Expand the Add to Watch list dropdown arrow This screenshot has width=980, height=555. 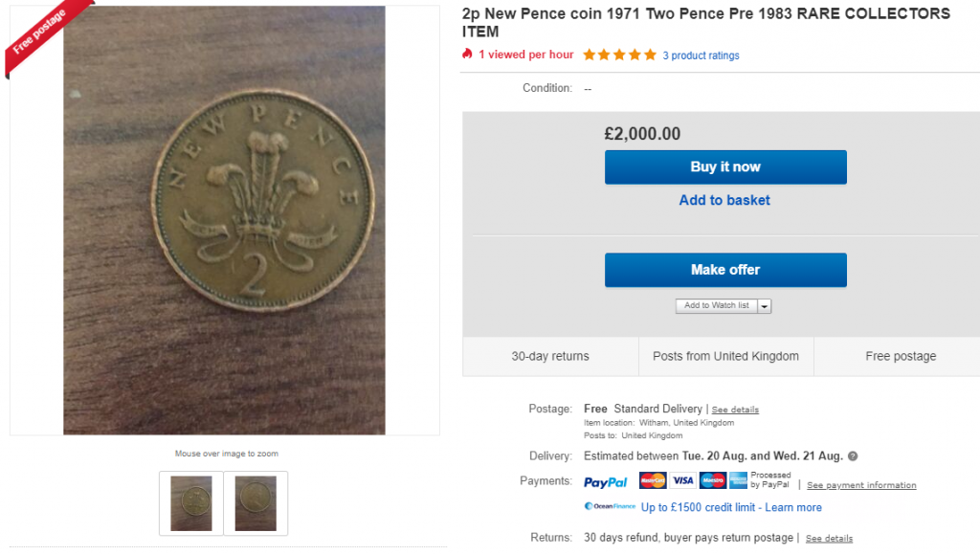pyautogui.click(x=765, y=306)
